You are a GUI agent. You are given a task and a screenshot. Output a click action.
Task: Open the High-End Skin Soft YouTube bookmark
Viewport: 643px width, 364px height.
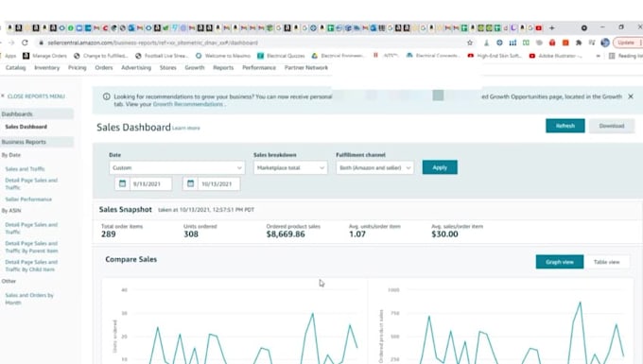click(495, 56)
